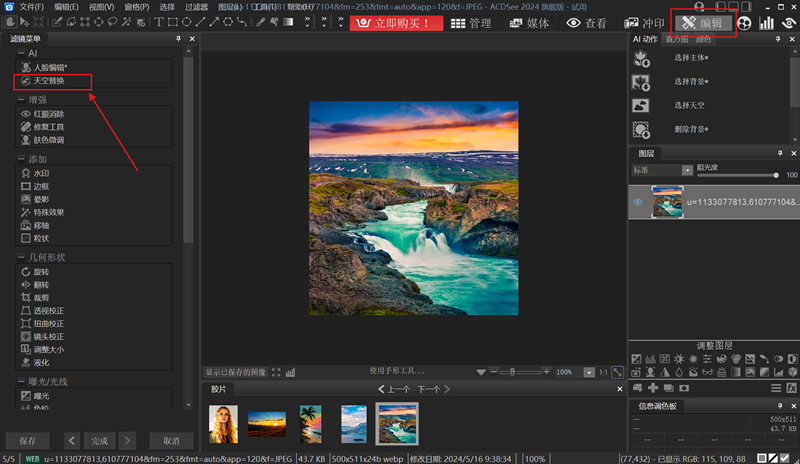
Task: Select the 裁剪 crop tool
Action: [40, 297]
